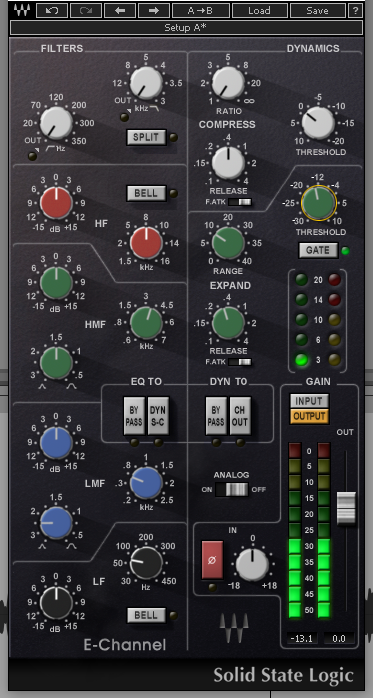Select OUTPUT meter mode

[x=309, y=417]
